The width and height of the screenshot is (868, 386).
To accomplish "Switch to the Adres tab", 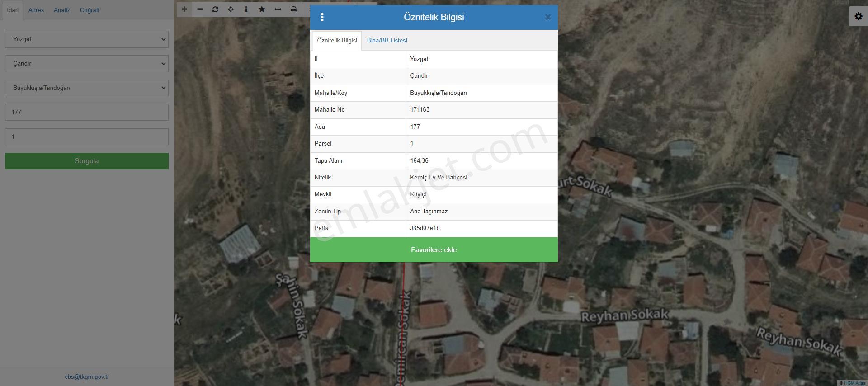I will [x=36, y=10].
